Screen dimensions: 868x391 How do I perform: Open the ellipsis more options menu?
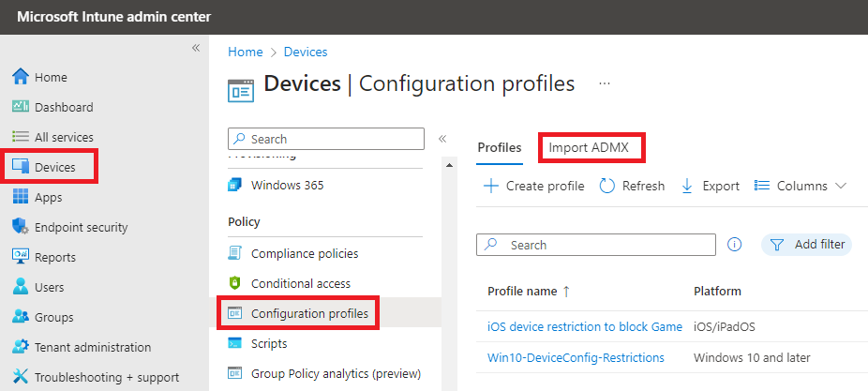[x=605, y=83]
